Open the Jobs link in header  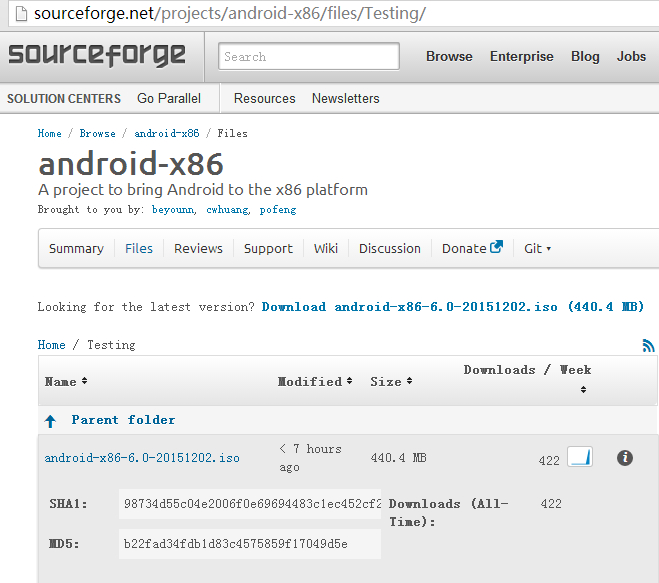631,56
